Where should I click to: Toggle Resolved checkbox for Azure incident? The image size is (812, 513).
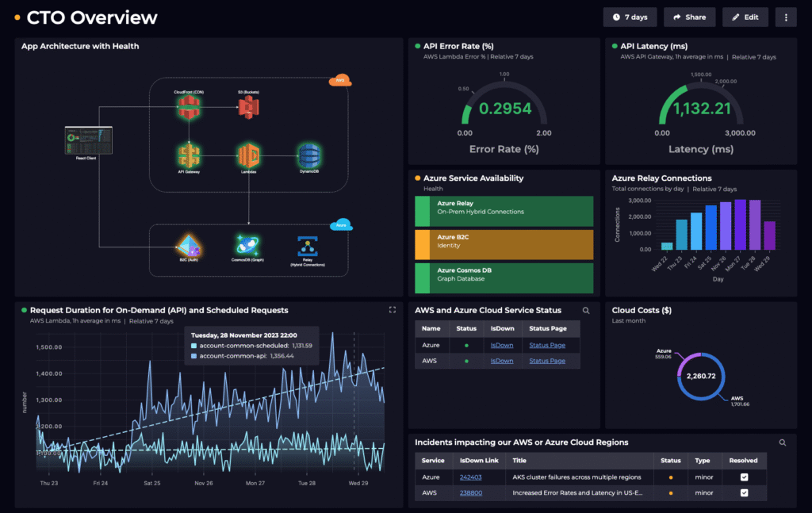click(744, 477)
